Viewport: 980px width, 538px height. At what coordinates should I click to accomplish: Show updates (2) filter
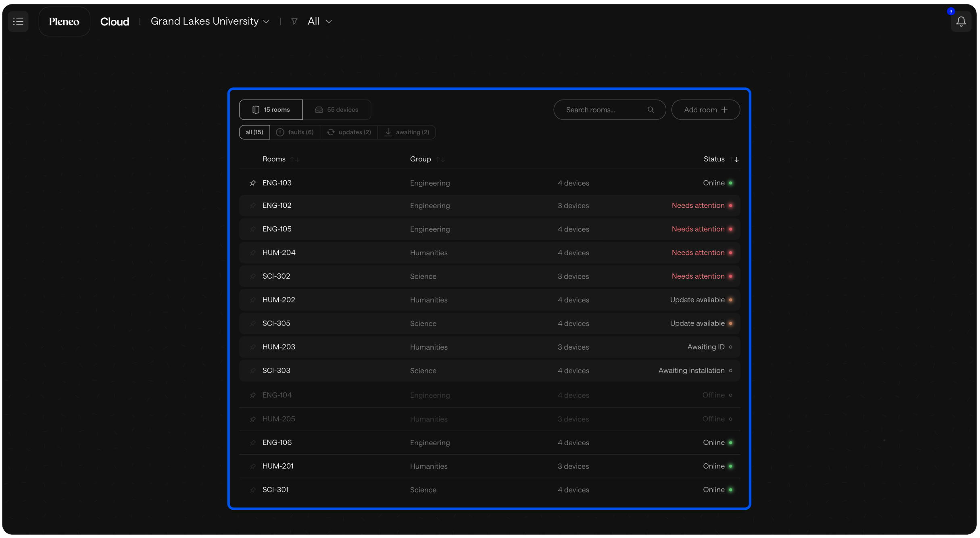[x=349, y=132]
